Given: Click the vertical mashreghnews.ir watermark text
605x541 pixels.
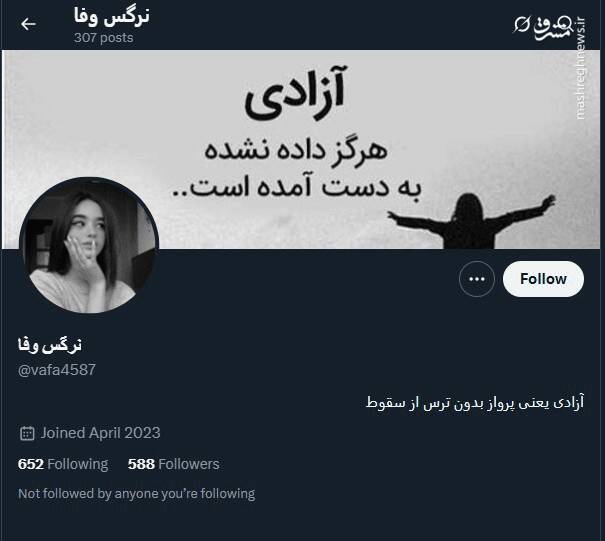Looking at the screenshot, I should click(x=581, y=68).
